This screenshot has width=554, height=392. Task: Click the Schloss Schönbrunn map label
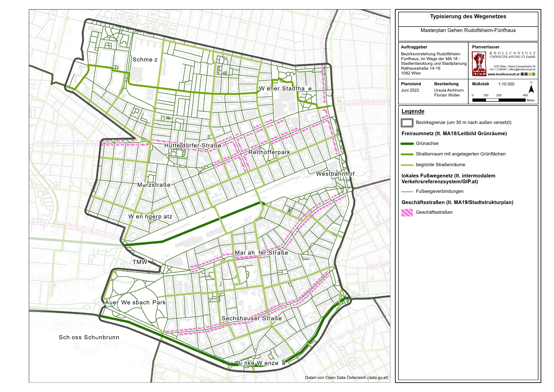(89, 337)
